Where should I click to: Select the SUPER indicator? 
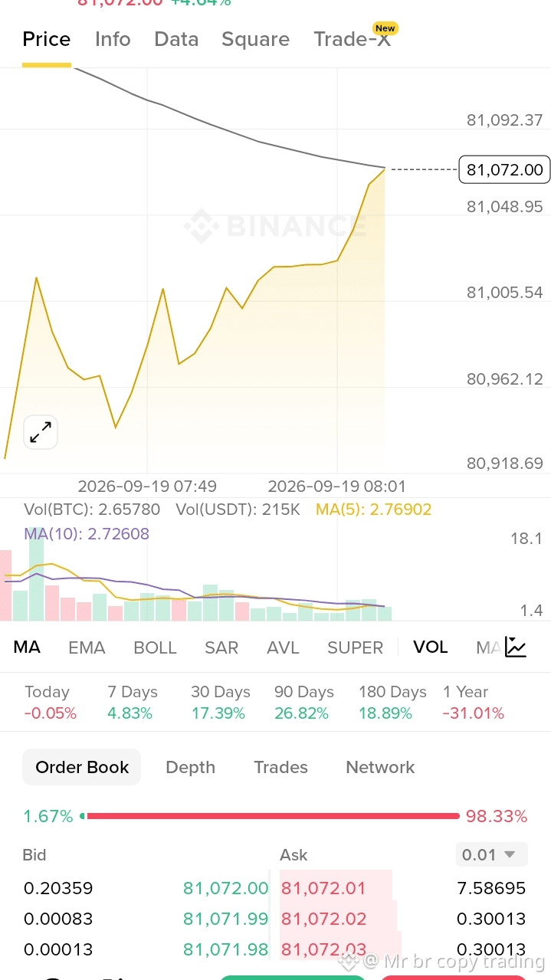point(355,647)
